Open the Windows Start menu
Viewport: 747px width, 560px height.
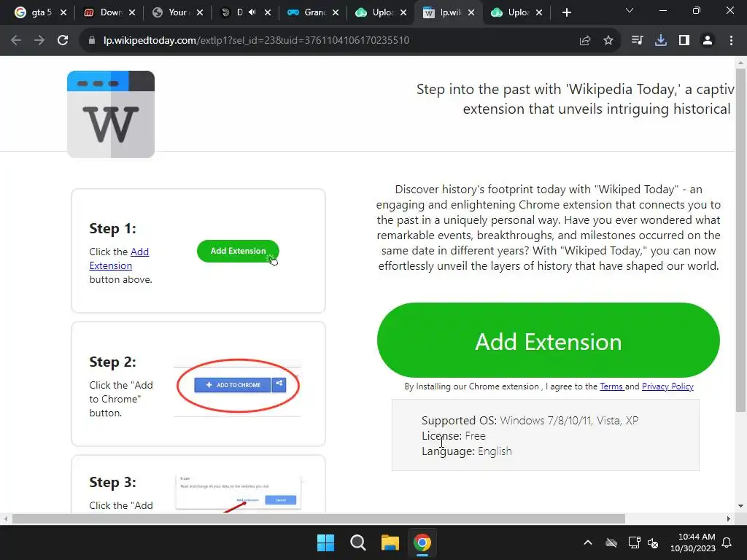pos(326,542)
